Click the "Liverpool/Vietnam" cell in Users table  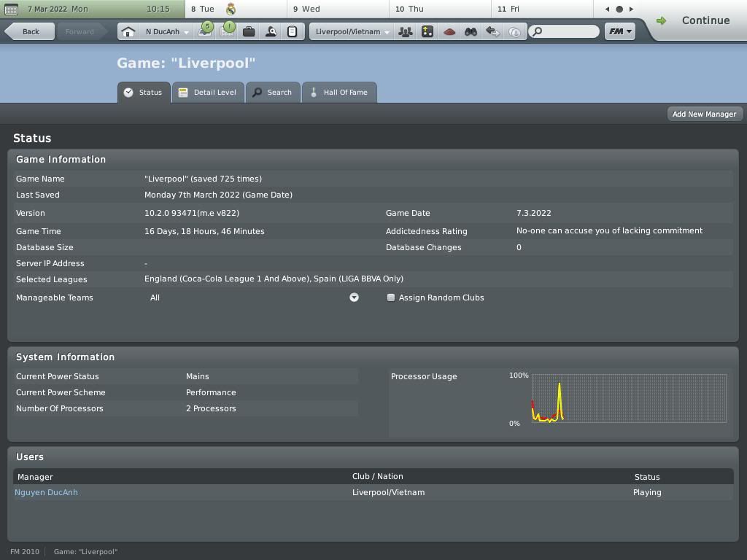388,492
